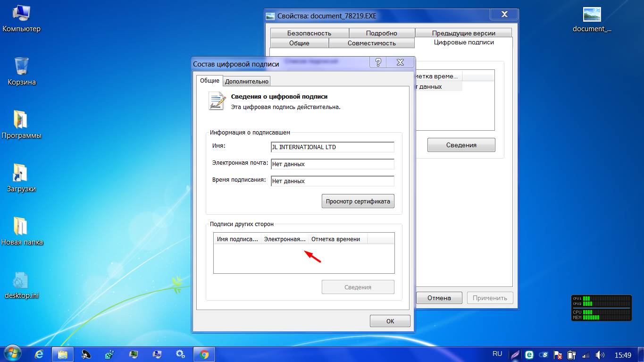Click the Время подписания field

333,181
